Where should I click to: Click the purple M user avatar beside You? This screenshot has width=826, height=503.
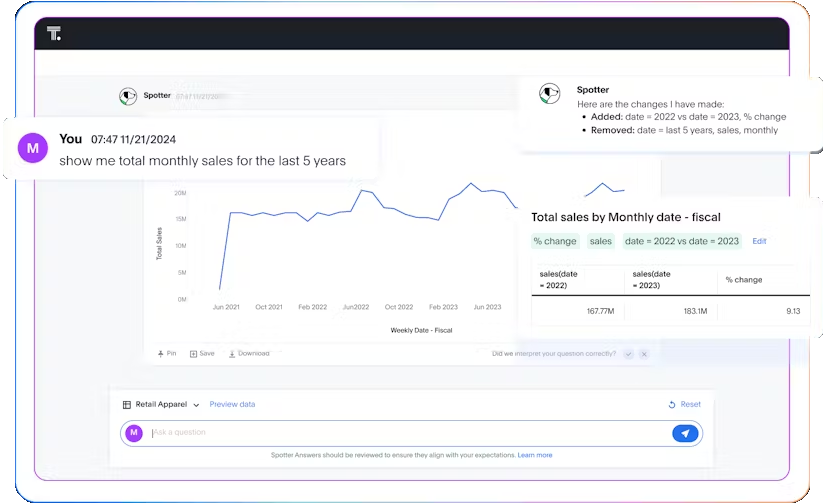pos(33,149)
